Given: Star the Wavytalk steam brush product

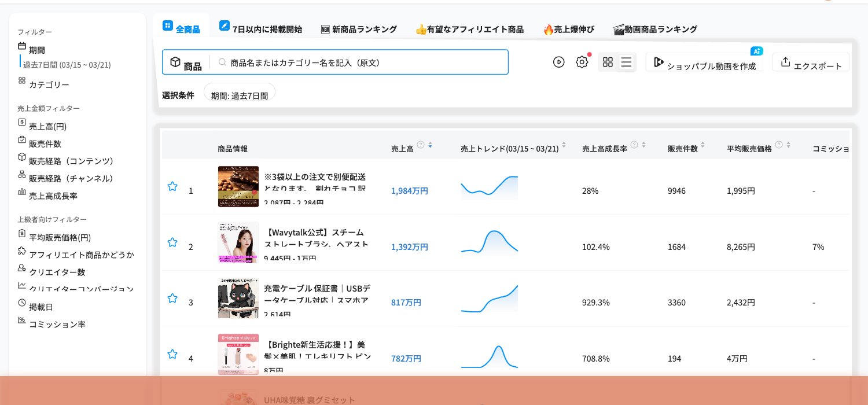Looking at the screenshot, I should click(x=172, y=242).
